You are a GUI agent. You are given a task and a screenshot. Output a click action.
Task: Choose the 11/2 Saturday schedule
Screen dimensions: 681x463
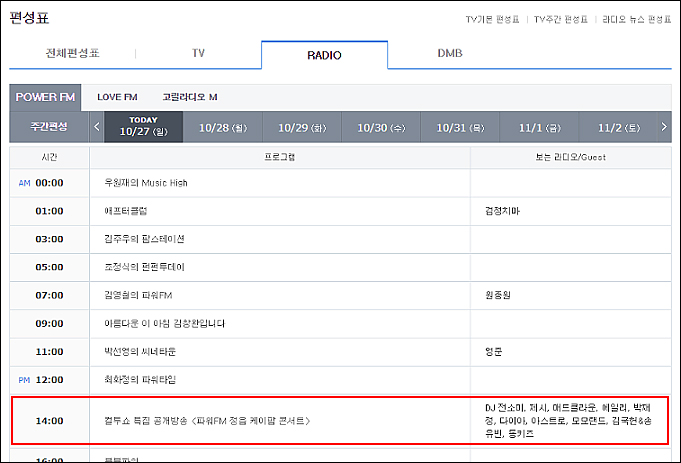coord(618,128)
